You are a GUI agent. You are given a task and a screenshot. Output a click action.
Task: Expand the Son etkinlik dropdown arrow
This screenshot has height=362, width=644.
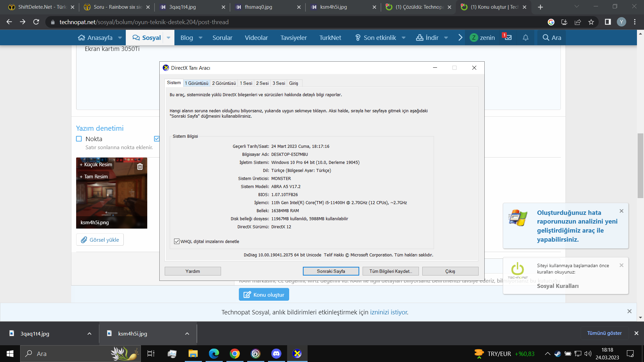tap(404, 38)
